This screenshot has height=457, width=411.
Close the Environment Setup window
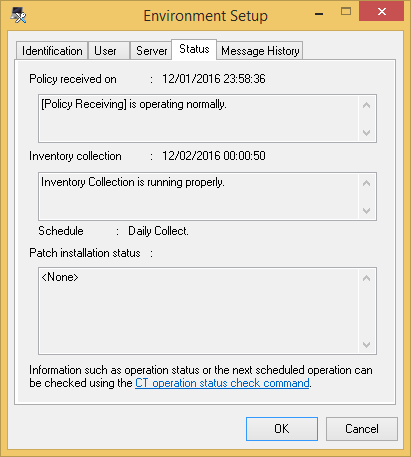[382, 12]
